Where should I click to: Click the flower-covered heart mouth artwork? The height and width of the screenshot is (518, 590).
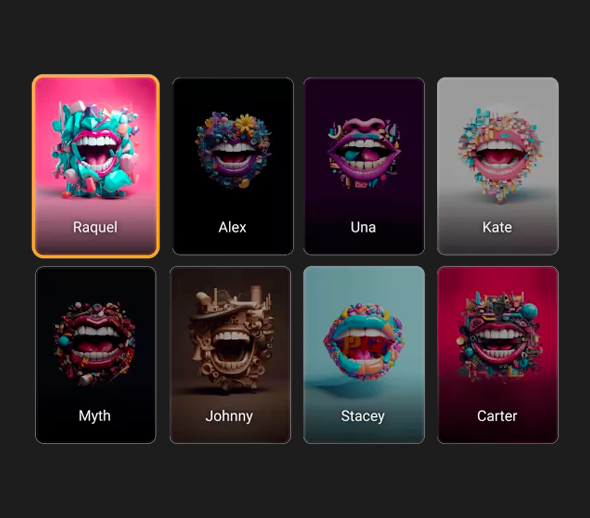[x=233, y=150]
